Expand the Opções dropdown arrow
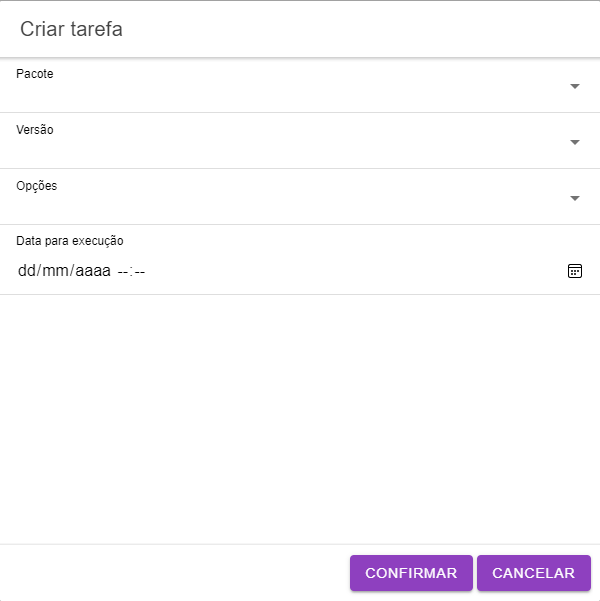 (x=575, y=199)
